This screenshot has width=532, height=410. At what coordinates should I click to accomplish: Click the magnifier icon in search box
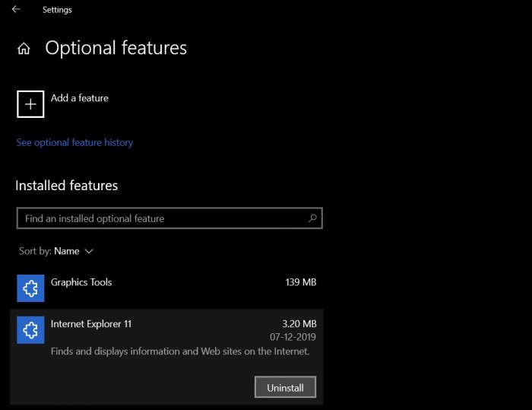(x=312, y=218)
